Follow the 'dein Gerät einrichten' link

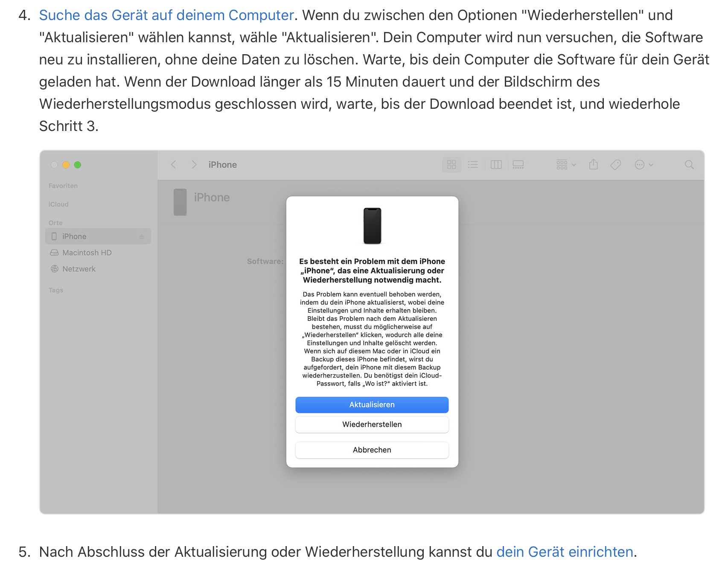click(x=565, y=552)
